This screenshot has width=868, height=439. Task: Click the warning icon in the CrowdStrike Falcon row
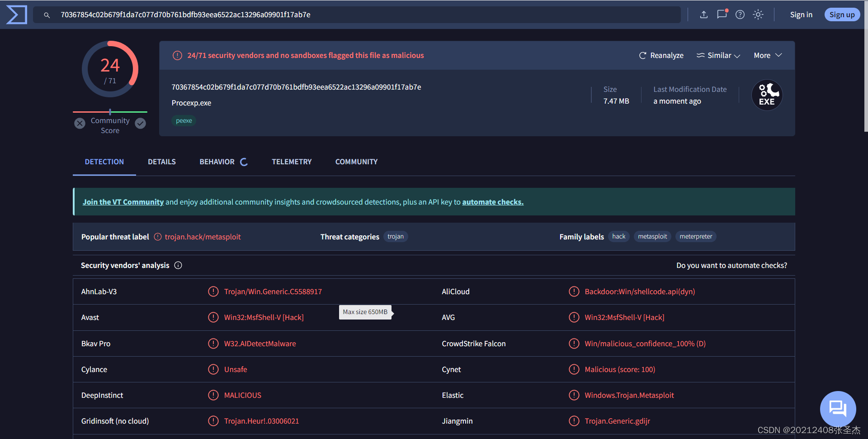574,344
